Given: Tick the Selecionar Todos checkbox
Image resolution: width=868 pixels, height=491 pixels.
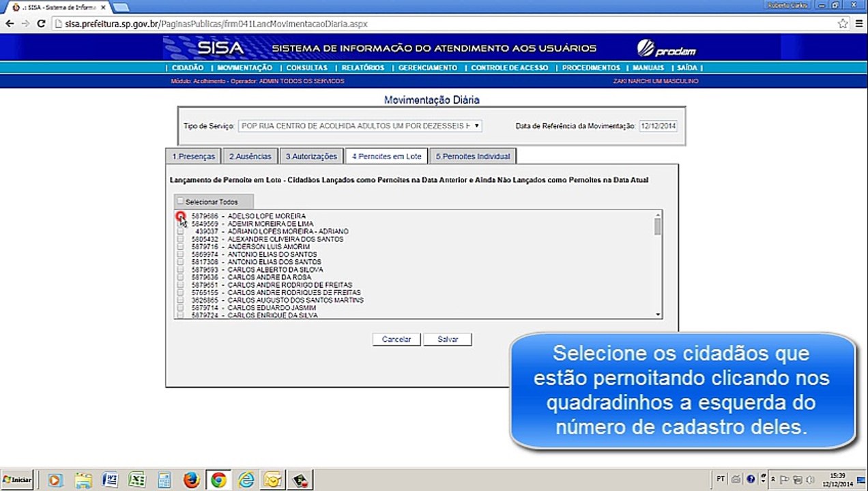Looking at the screenshot, I should pos(180,201).
